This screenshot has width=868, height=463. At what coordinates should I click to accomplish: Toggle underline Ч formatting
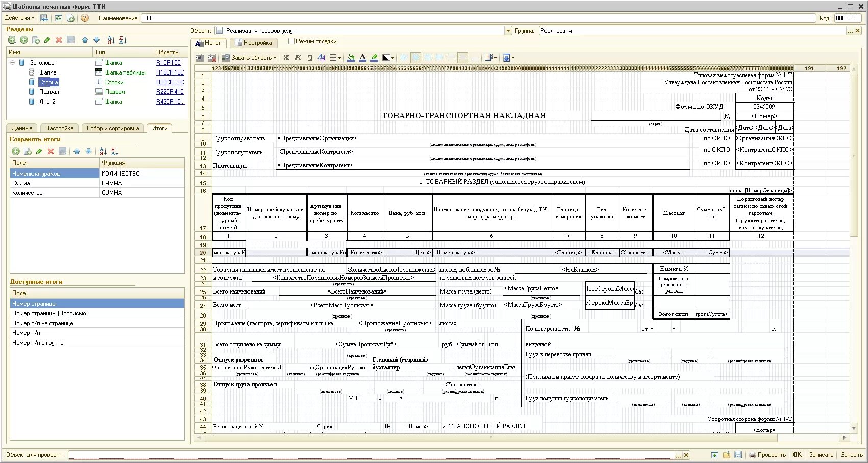pyautogui.click(x=309, y=58)
